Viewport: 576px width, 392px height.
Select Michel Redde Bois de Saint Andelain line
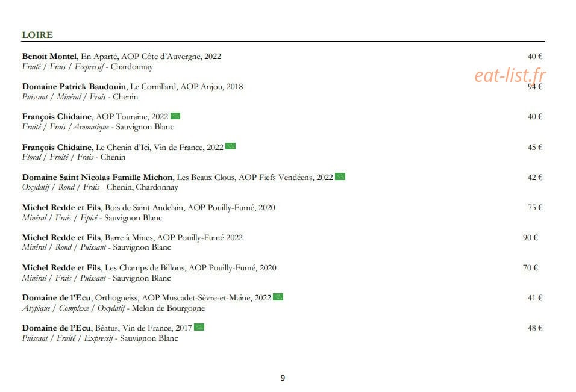click(148, 208)
